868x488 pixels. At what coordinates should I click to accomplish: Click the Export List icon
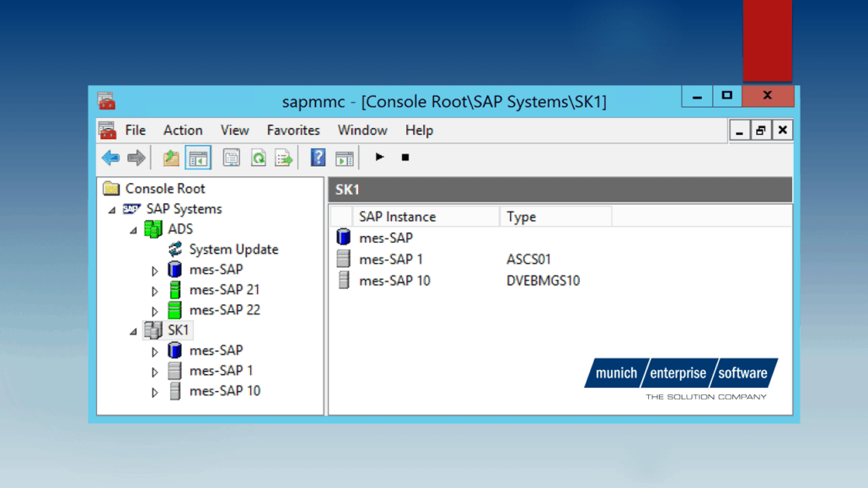(284, 158)
